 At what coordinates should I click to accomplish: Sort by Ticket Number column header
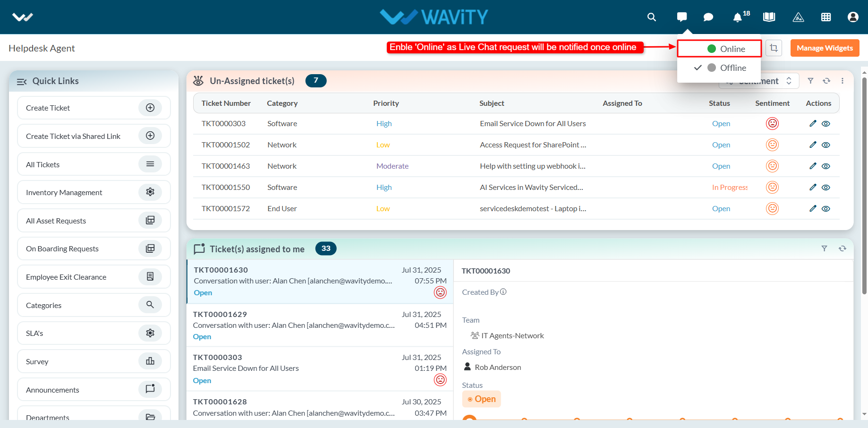click(226, 103)
